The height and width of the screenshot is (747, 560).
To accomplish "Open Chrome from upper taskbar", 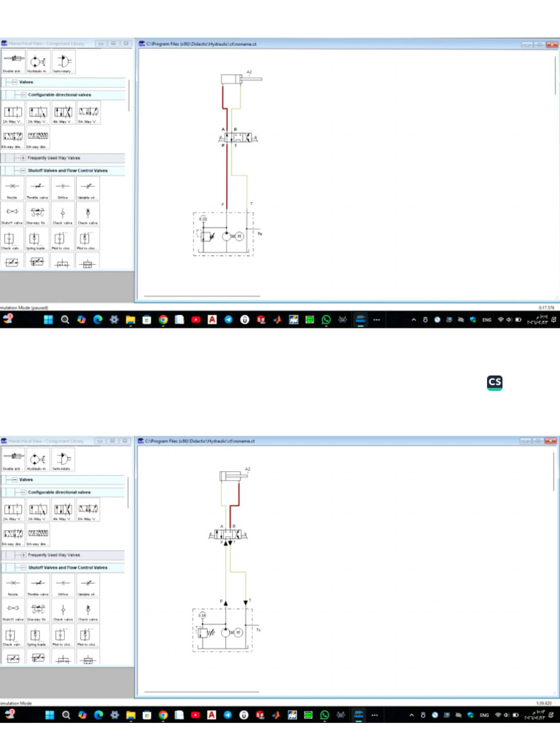I will (x=163, y=320).
